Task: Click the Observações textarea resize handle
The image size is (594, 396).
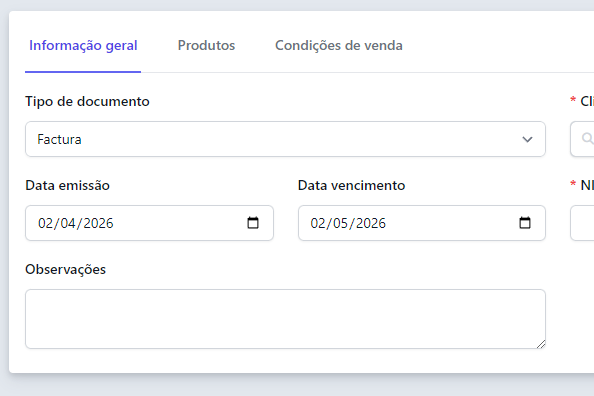Action: pos(541,344)
